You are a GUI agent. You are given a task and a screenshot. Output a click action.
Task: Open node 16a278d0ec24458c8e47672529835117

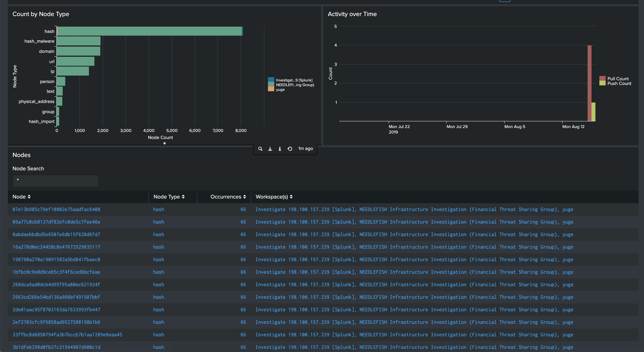(56, 247)
